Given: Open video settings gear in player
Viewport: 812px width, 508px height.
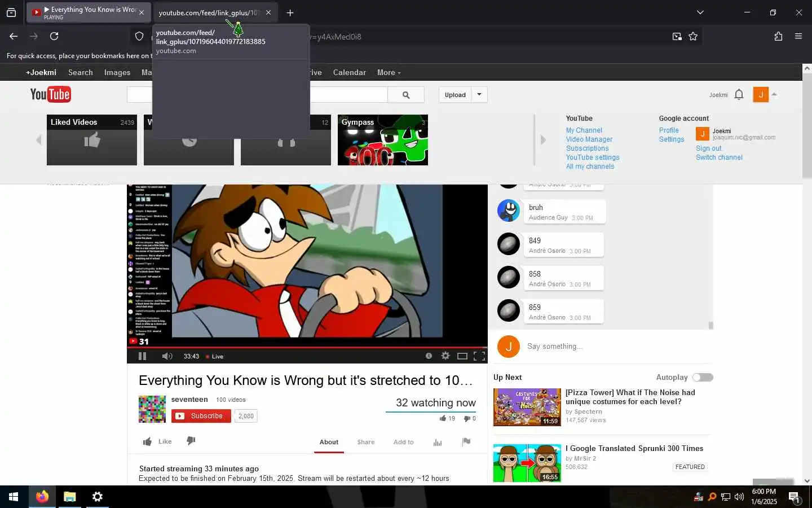Looking at the screenshot, I should [445, 356].
